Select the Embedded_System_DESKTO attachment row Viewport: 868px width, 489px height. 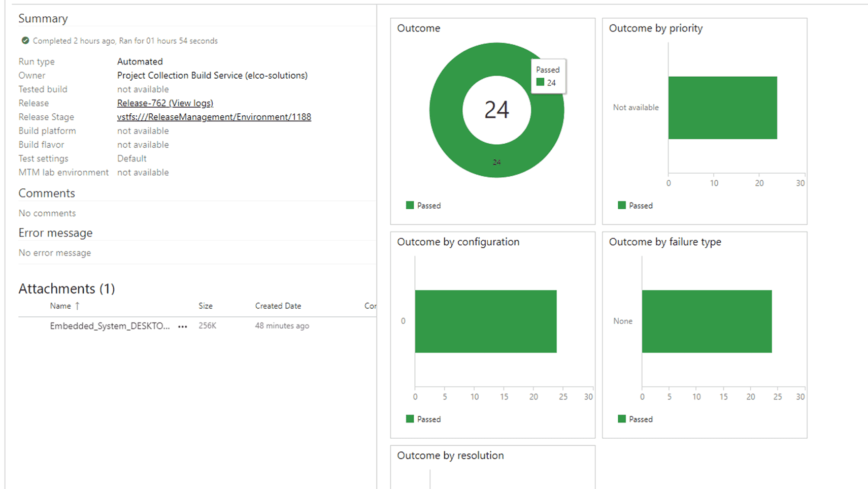[x=110, y=326]
